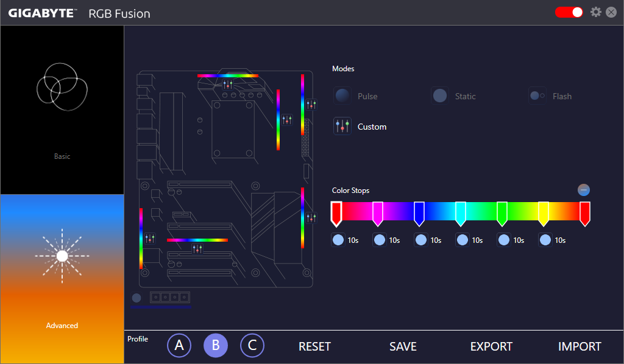Image resolution: width=624 pixels, height=364 pixels.
Task: Select the Flash mode
Action: point(537,96)
